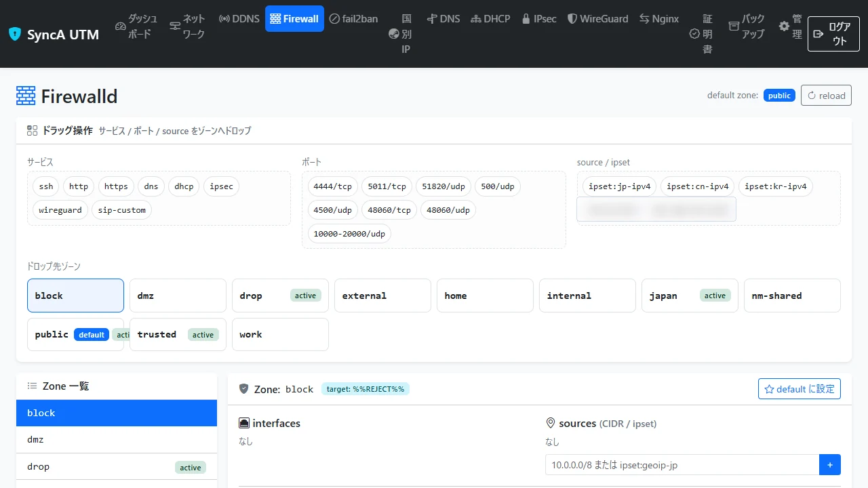Select the https service chip
The width and height of the screenshot is (868, 488).
(x=116, y=186)
